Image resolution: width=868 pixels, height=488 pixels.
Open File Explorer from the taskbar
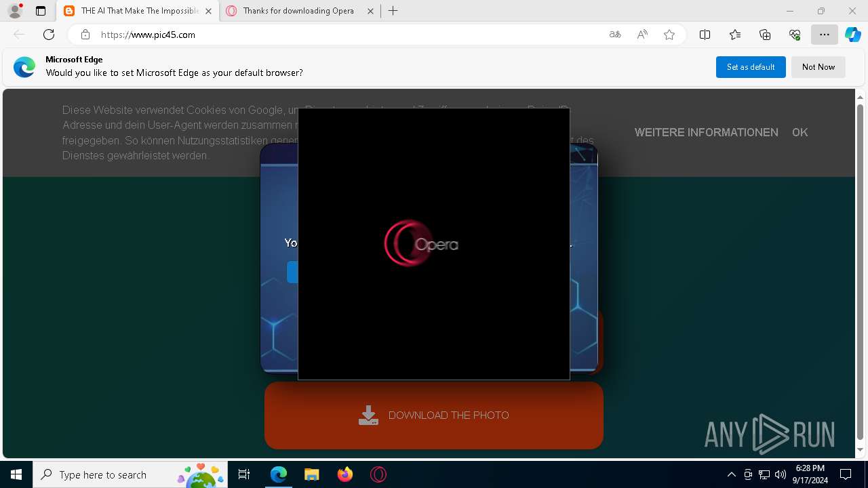point(312,474)
